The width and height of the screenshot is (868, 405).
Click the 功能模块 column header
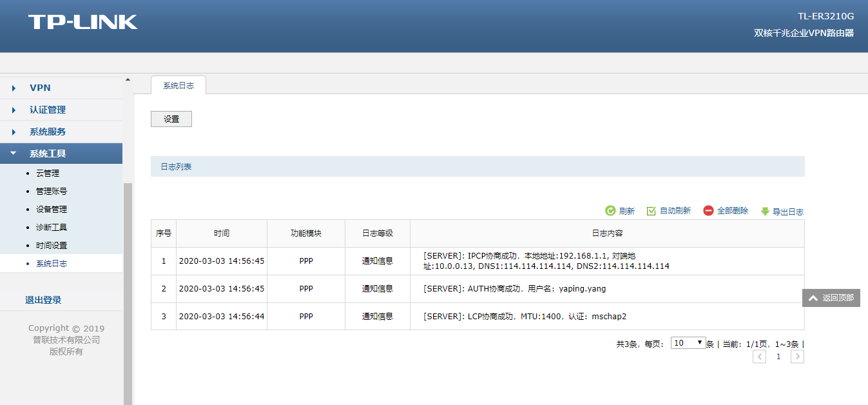(306, 233)
